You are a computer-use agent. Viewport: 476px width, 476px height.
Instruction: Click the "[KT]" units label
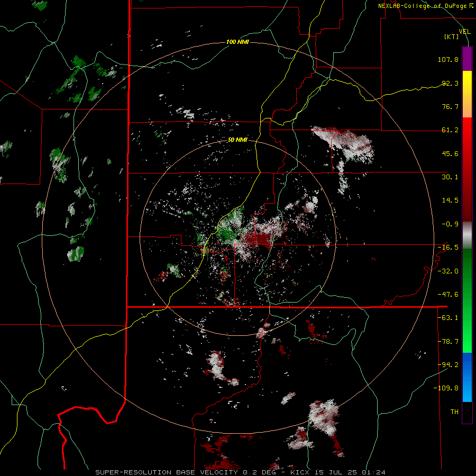point(452,36)
